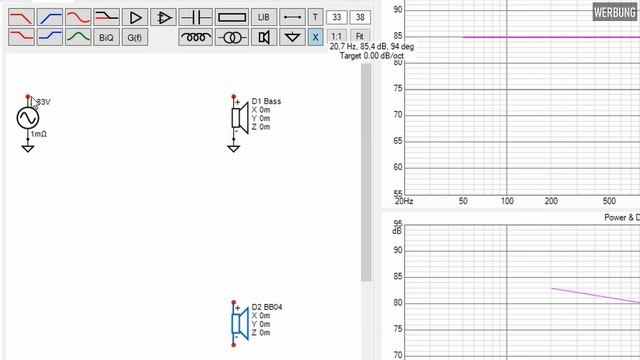The height and width of the screenshot is (360, 640).
Task: Select the signal generator source symbol
Action: [28, 118]
